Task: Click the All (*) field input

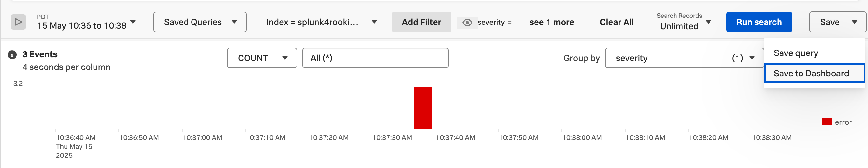Action: tap(375, 58)
